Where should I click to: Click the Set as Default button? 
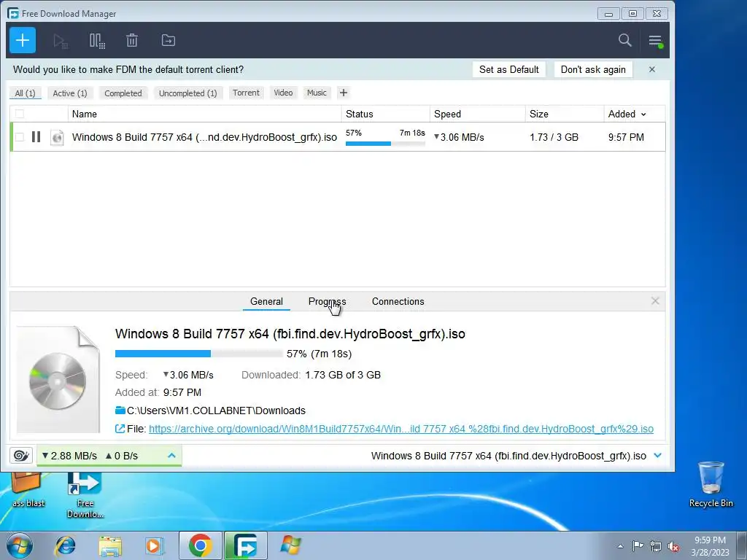tap(508, 69)
